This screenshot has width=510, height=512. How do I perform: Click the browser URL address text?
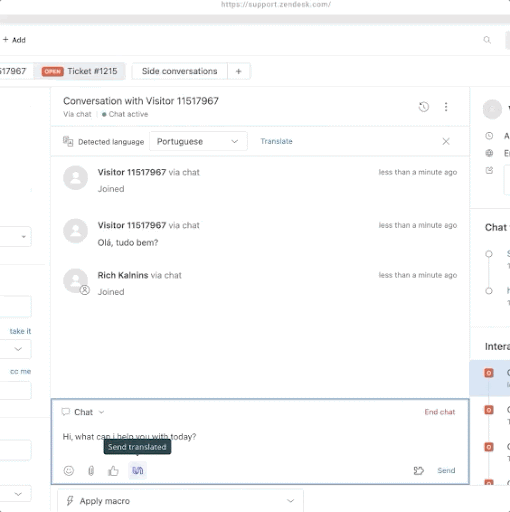pos(276,4)
